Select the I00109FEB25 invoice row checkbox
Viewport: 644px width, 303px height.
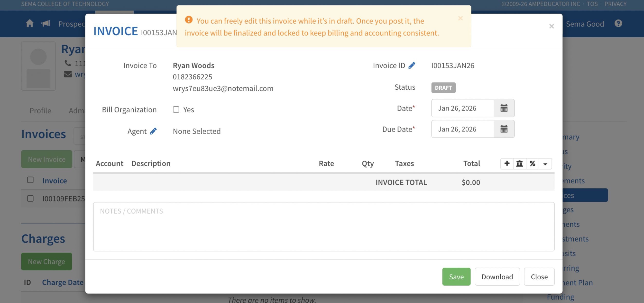(x=30, y=199)
